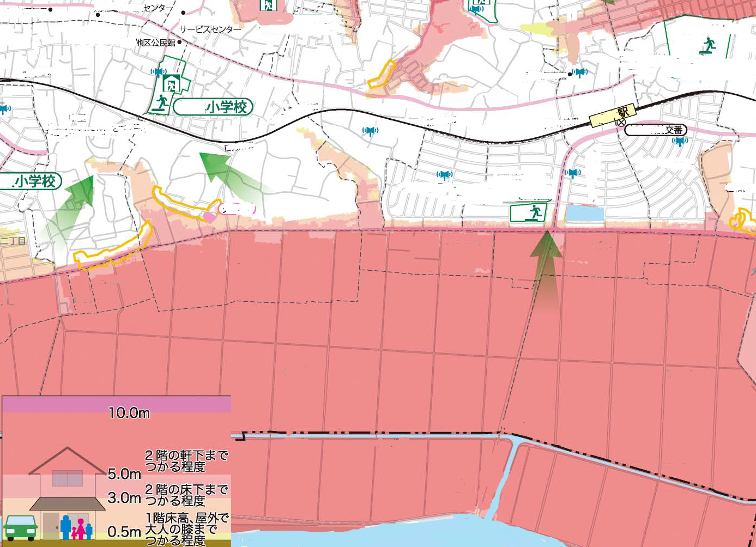The image size is (756, 547).
Task: Click the house roof in the depth legend
Action: (67, 461)
